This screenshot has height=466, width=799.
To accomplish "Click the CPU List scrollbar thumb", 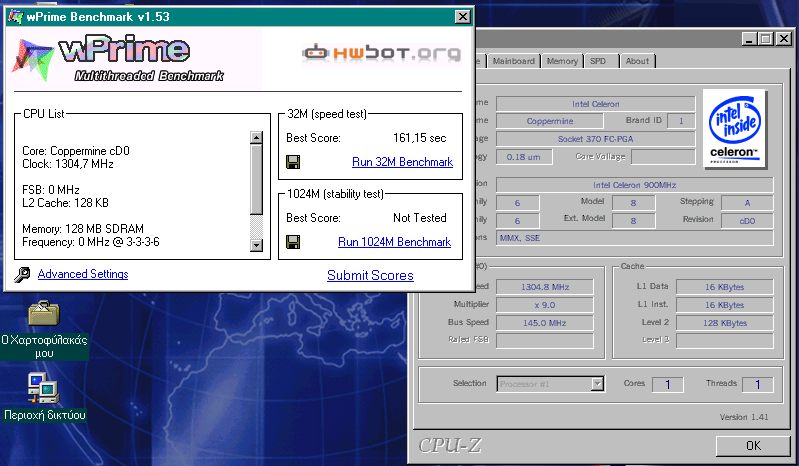I will tap(256, 180).
